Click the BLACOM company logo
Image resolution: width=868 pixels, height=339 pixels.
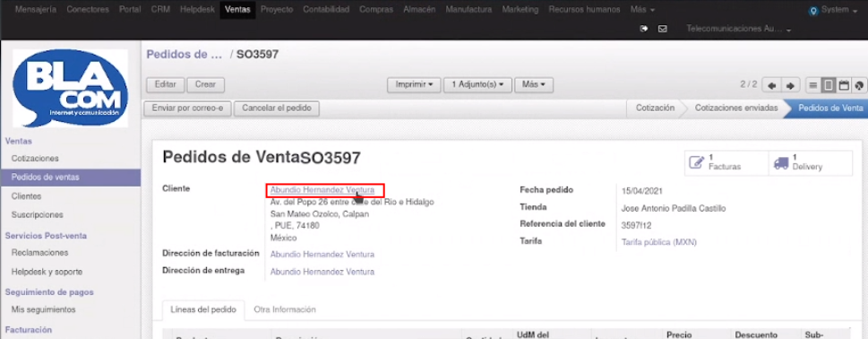click(x=70, y=88)
